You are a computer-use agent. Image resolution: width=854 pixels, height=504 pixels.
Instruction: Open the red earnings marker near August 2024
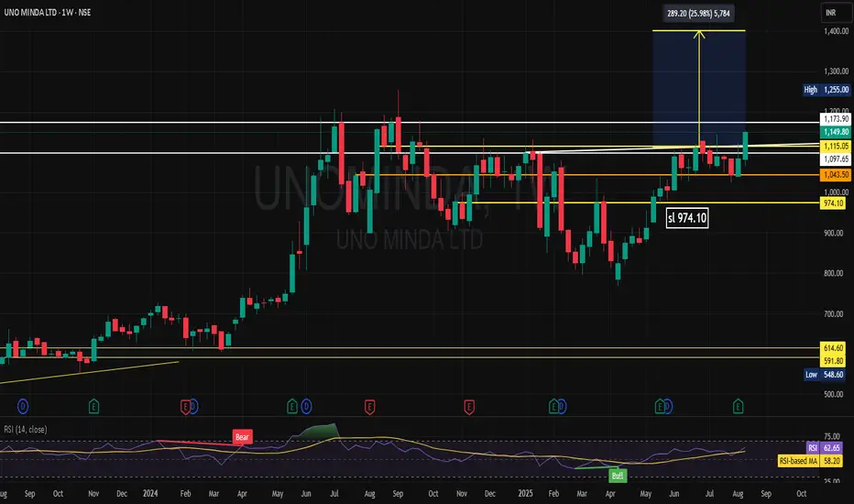tap(370, 407)
